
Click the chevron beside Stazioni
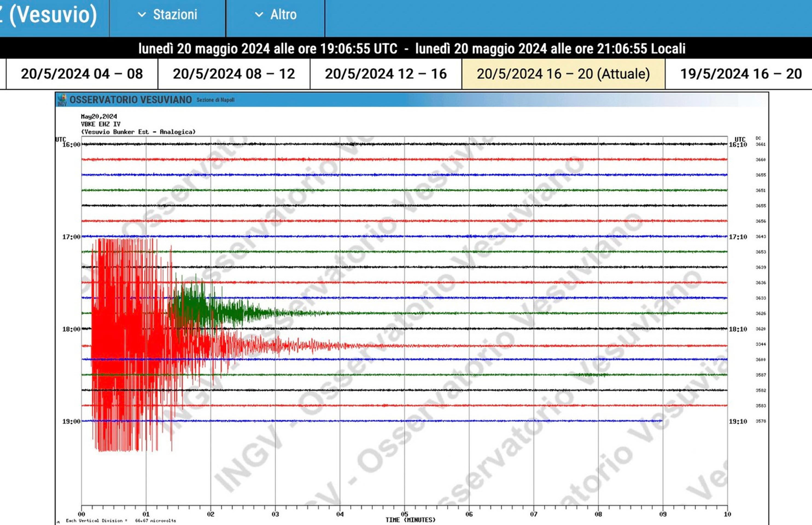pos(142,15)
